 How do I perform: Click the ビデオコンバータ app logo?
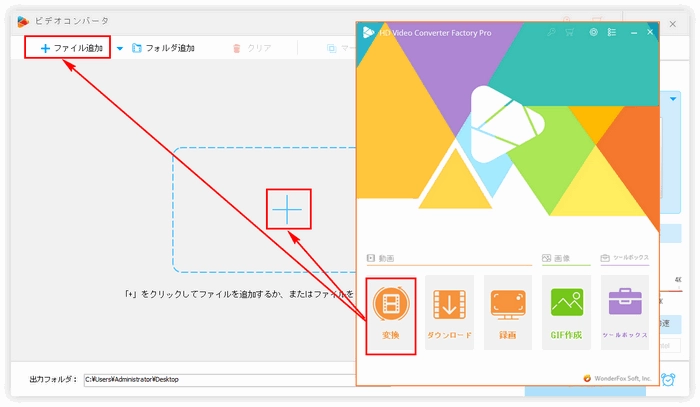coord(23,21)
